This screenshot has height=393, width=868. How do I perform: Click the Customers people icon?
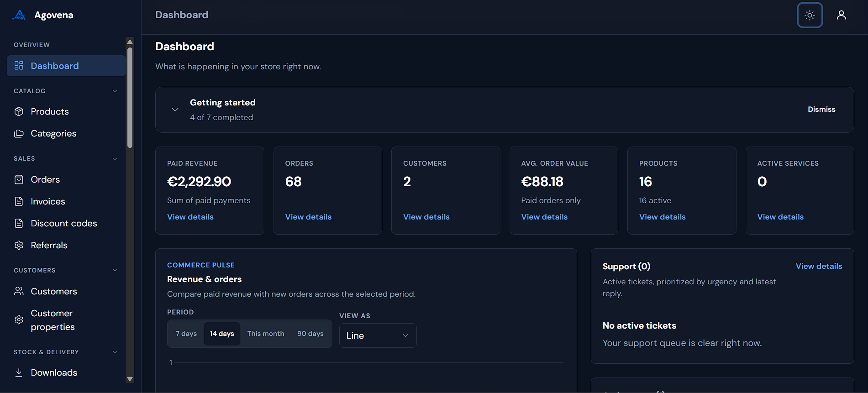tap(19, 291)
